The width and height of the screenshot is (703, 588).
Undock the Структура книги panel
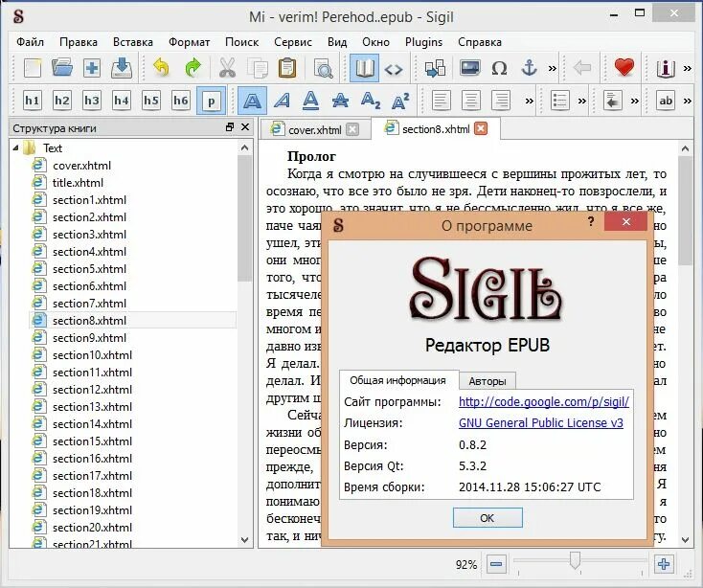tap(230, 127)
